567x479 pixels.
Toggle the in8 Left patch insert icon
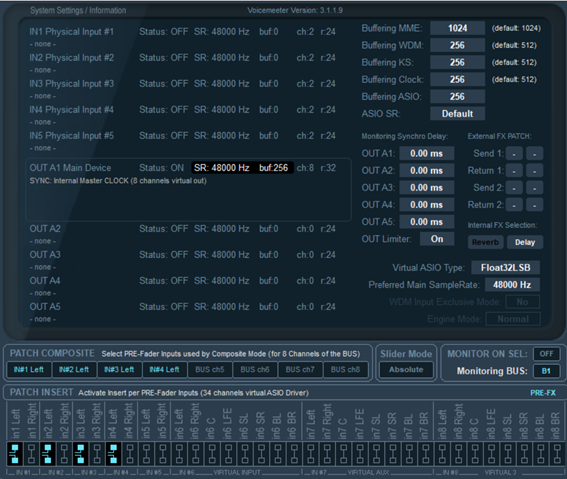(x=442, y=454)
